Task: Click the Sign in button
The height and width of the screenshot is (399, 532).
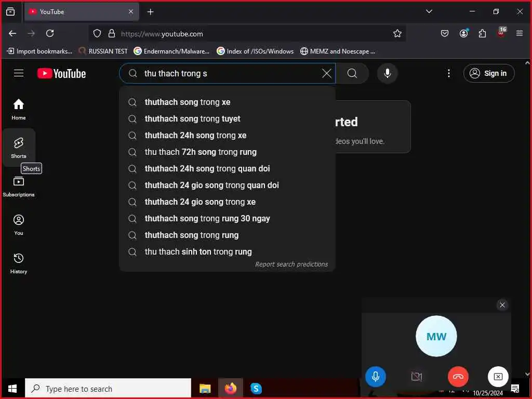Action: coord(488,73)
